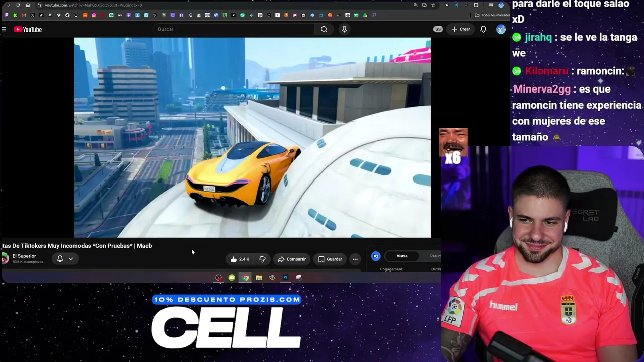Dislike the video

point(262,259)
